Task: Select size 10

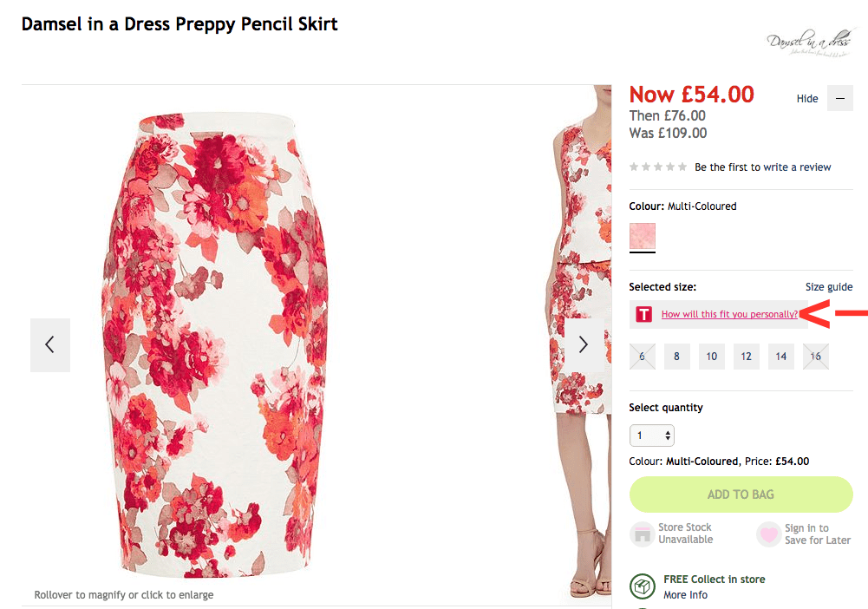Action: tap(712, 357)
